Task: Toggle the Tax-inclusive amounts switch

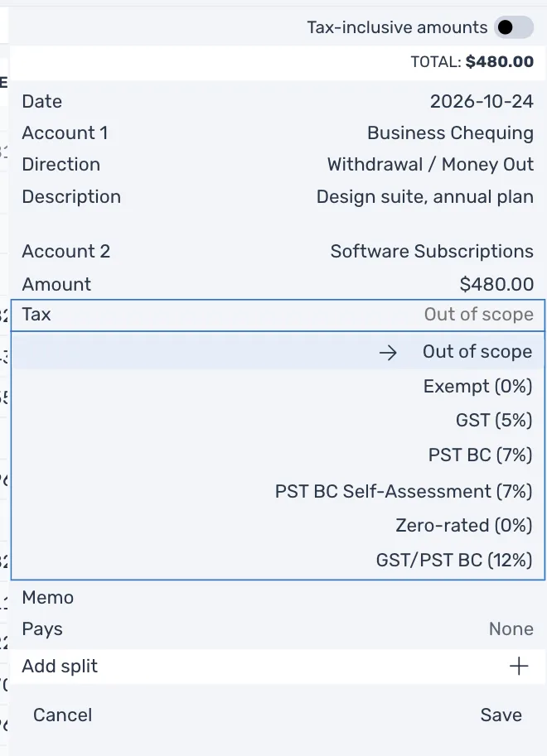Action: 513,27
